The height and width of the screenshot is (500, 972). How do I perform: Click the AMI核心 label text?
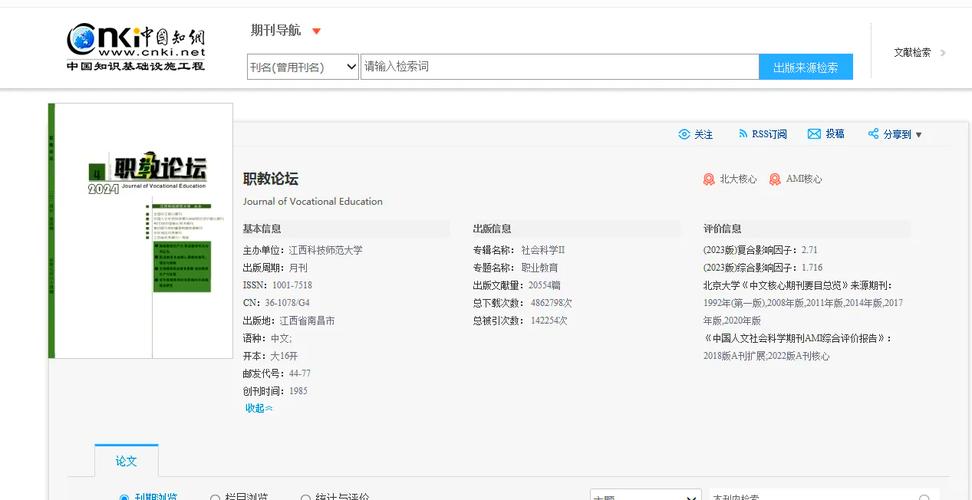click(x=804, y=179)
